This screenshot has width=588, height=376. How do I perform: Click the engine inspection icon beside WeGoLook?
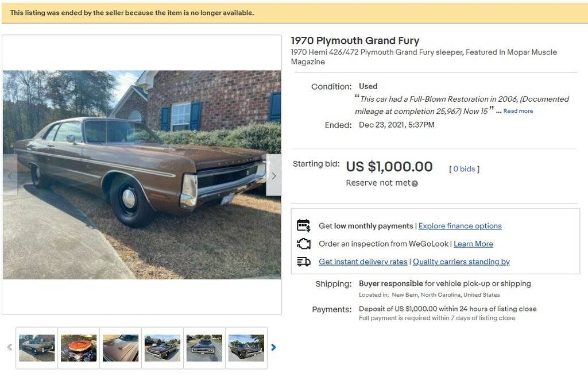[304, 243]
